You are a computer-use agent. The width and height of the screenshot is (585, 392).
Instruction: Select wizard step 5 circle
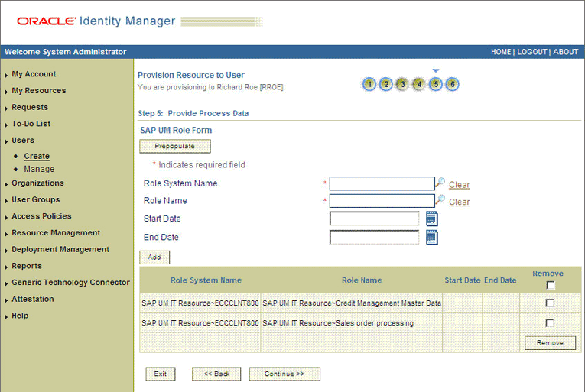436,84
